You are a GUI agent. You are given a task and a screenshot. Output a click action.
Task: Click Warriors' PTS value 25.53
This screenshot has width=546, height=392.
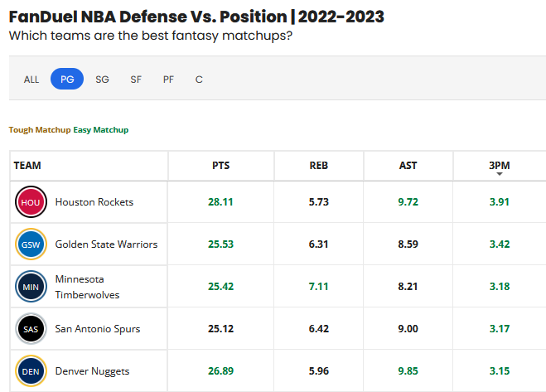[220, 244]
